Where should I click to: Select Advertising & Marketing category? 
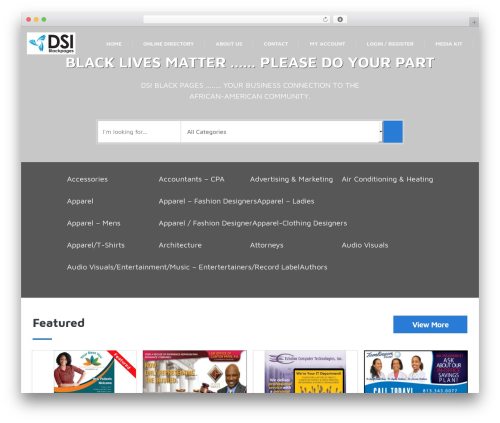(x=291, y=179)
